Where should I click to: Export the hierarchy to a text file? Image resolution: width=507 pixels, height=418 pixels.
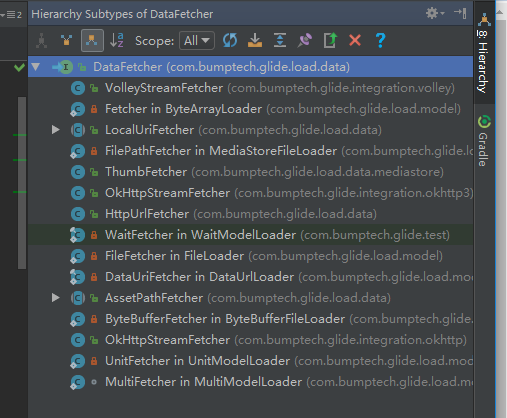point(330,41)
